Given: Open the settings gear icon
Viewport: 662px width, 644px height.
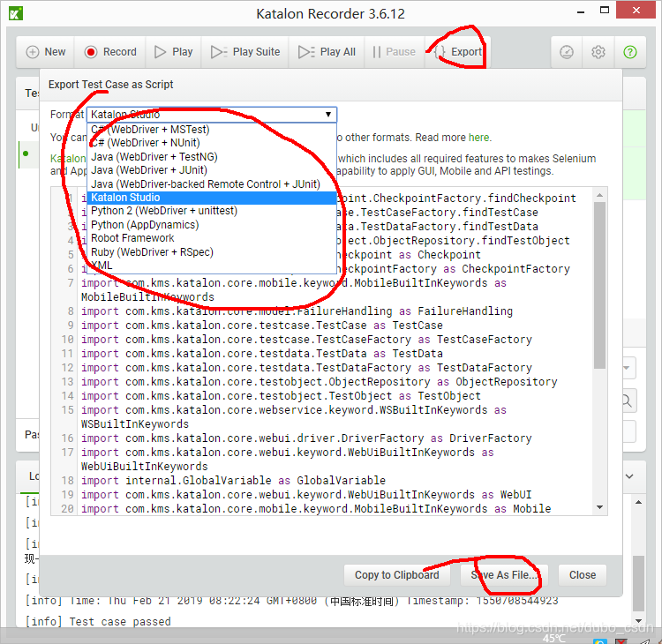Looking at the screenshot, I should click(598, 52).
